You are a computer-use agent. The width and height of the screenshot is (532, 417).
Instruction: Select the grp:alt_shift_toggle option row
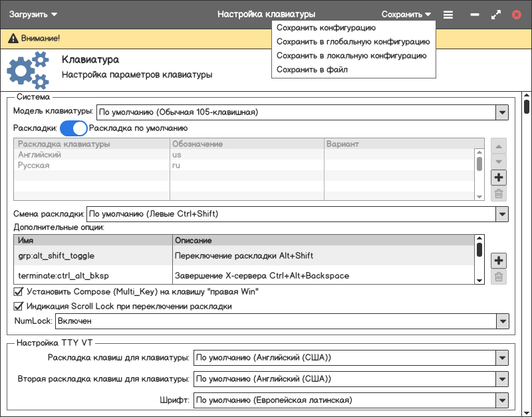(x=57, y=255)
